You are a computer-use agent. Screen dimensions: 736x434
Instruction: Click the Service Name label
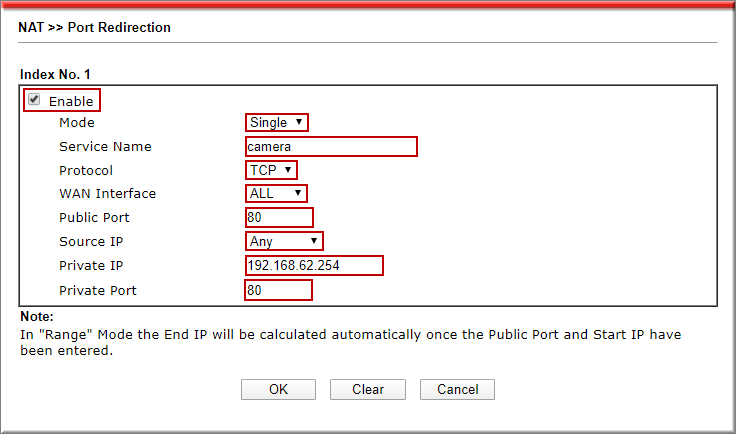105,147
